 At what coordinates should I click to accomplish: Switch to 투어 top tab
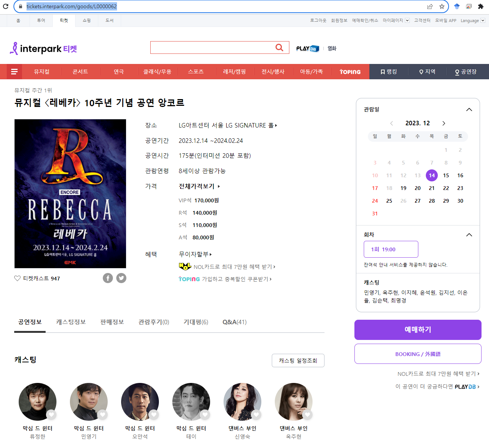coord(41,21)
